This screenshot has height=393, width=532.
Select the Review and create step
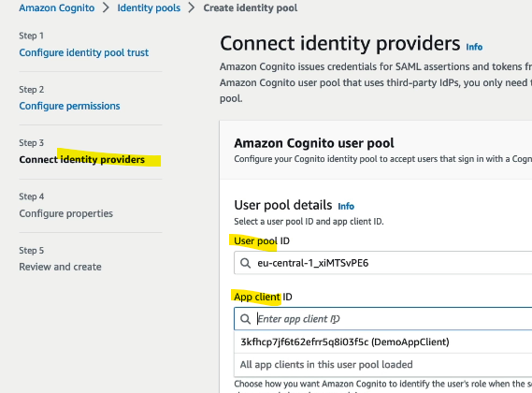(60, 267)
